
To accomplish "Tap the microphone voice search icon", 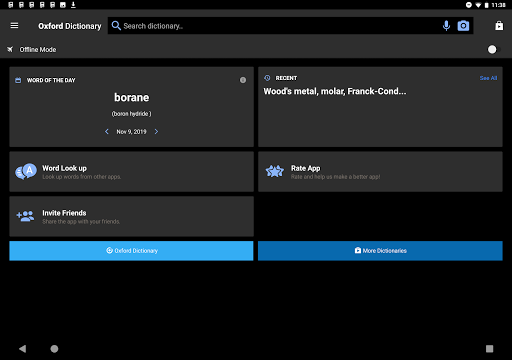I will 446,26.
